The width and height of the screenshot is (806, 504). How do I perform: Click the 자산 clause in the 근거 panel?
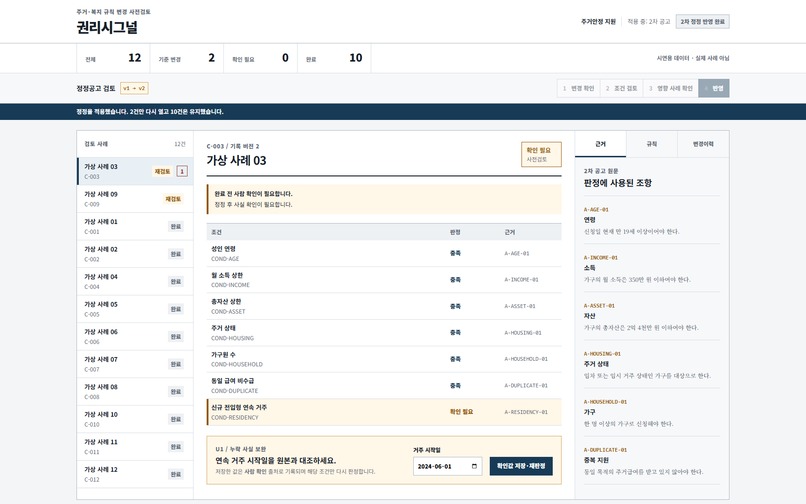click(x=651, y=316)
